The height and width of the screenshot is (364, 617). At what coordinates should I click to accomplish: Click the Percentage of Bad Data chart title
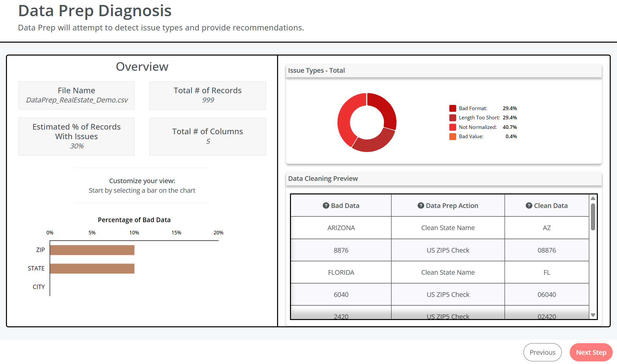coord(134,220)
